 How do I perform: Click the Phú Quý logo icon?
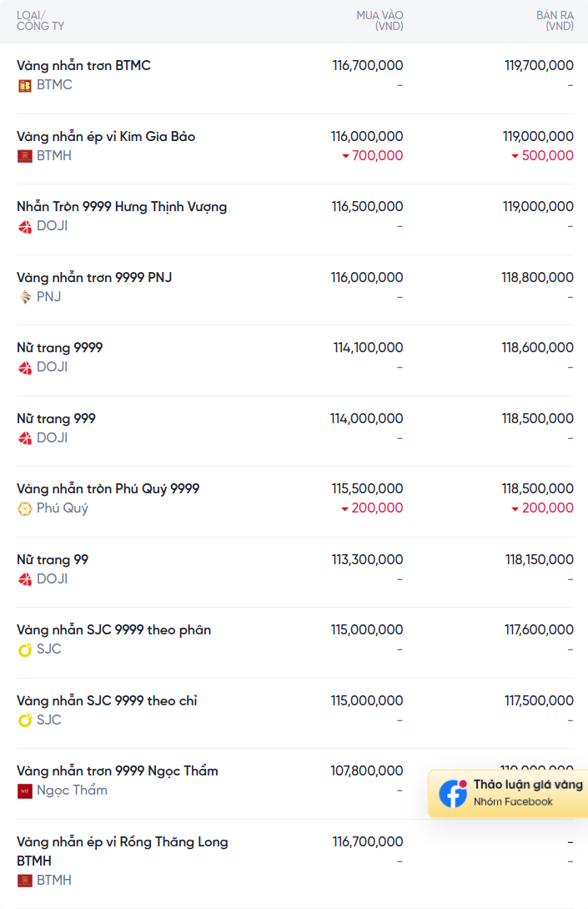click(x=24, y=509)
